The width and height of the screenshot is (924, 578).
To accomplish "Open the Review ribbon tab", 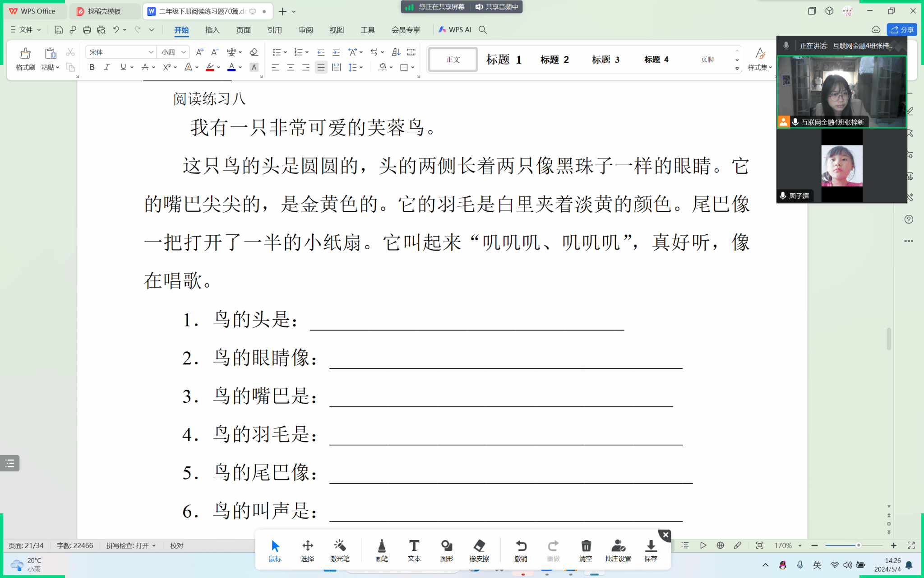I will coord(305,30).
